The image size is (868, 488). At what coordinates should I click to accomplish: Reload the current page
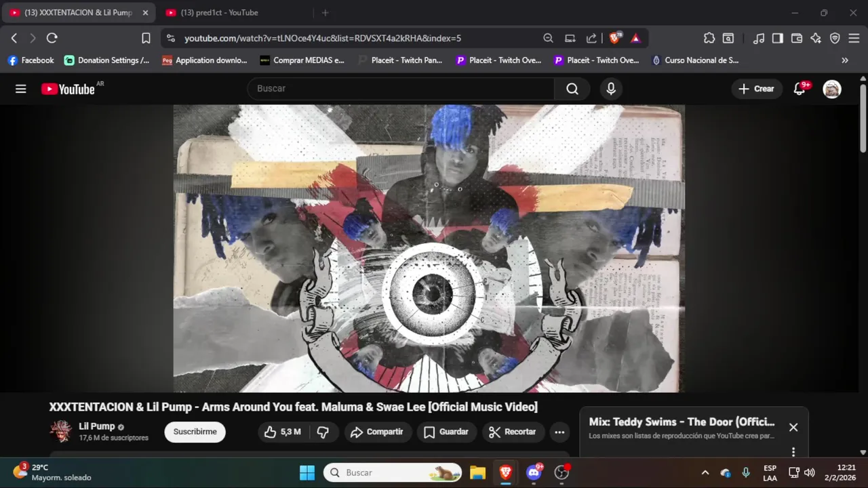52,38
